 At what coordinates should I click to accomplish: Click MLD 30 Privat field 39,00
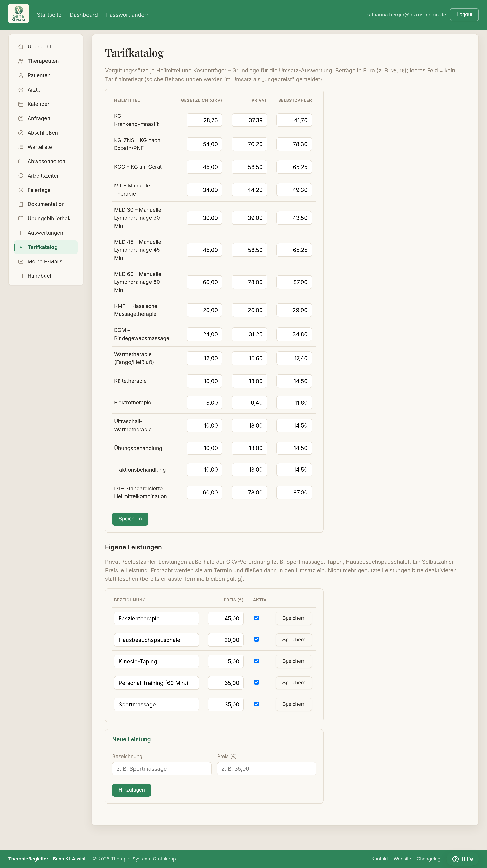point(249,218)
